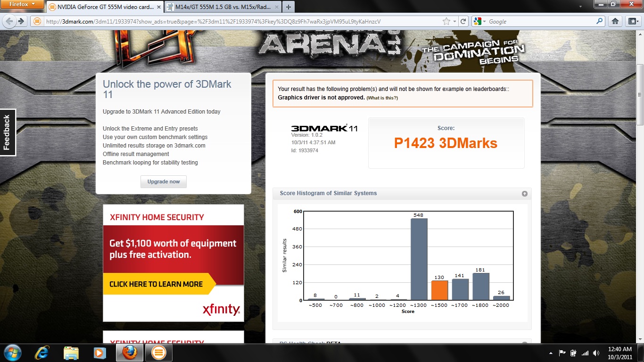644x362 pixels.
Task: Open the Action Center flag icon
Action: click(x=562, y=353)
